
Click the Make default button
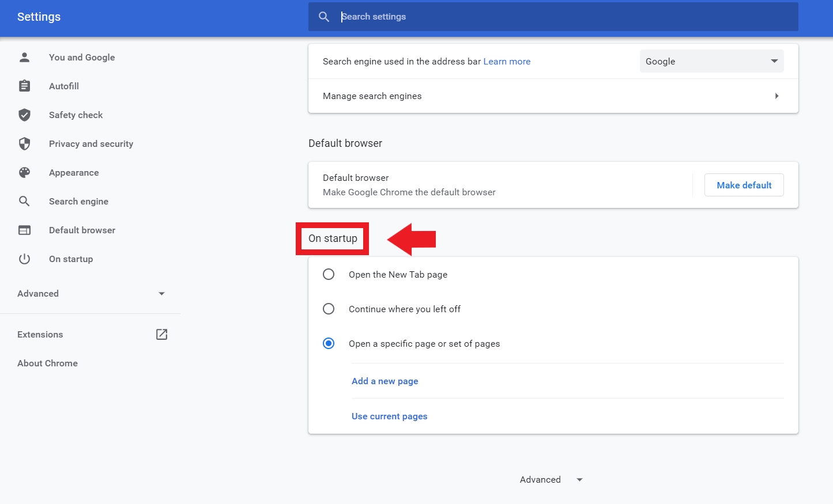(744, 185)
